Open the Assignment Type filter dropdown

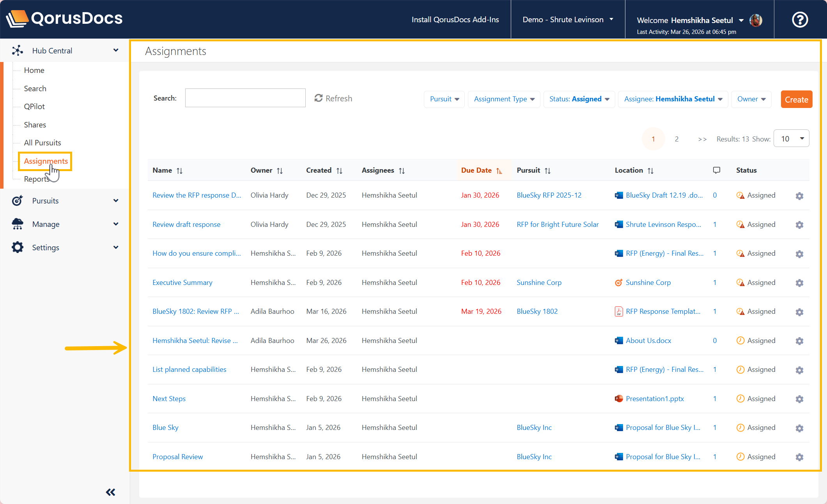[504, 99]
